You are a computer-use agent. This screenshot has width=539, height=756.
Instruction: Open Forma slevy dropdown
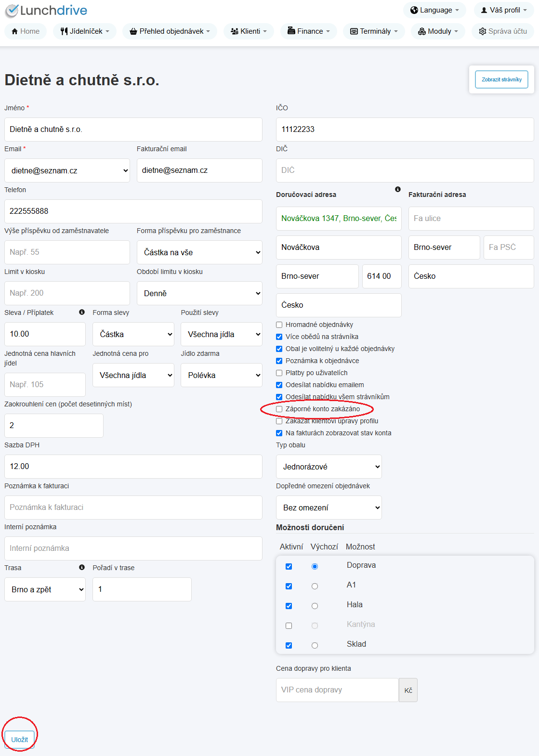[133, 334]
